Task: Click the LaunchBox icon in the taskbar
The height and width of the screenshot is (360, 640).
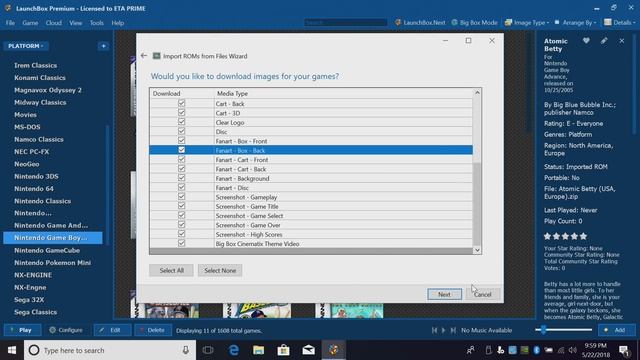Action: pyautogui.click(x=333, y=350)
